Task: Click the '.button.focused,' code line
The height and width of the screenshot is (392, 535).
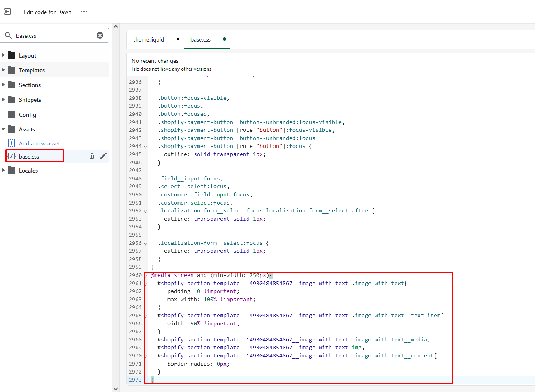Action: click(x=184, y=114)
